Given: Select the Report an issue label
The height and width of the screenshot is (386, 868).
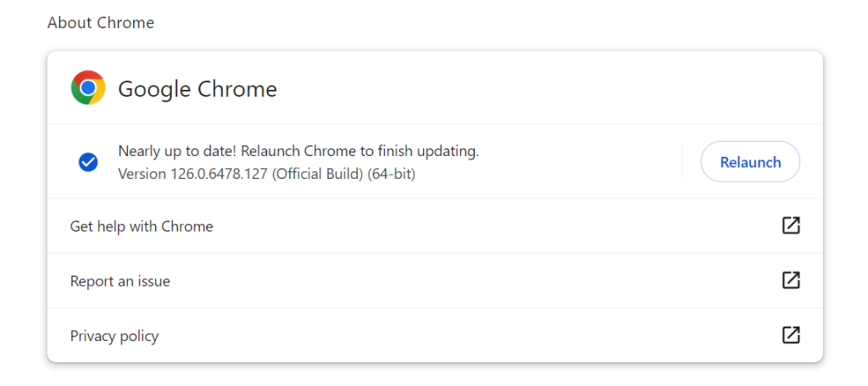Looking at the screenshot, I should click(120, 281).
